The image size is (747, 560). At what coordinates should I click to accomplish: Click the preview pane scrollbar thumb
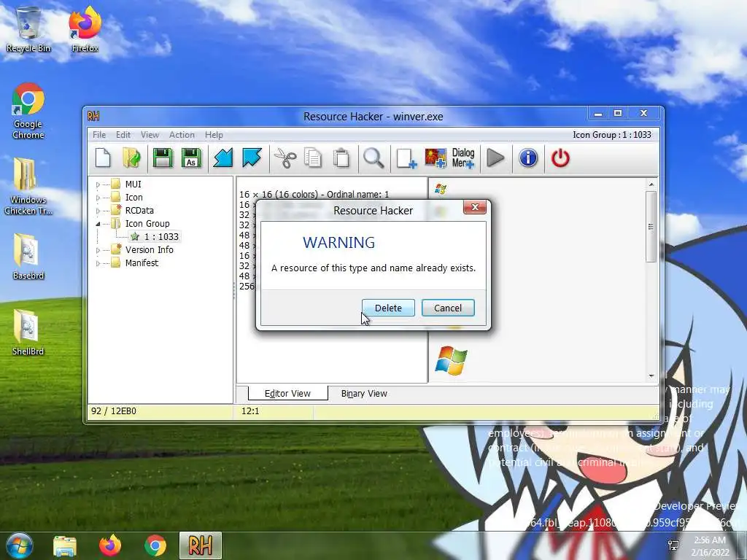coord(651,227)
